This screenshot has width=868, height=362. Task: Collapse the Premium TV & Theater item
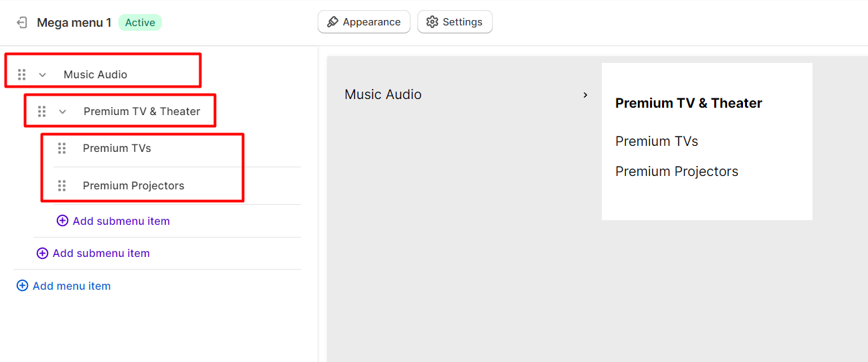62,111
